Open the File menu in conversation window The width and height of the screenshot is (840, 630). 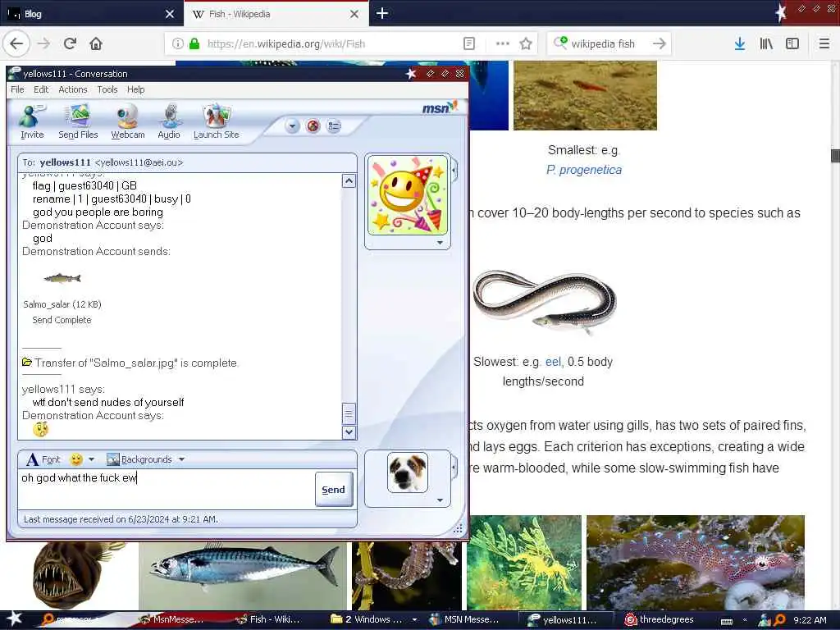point(17,89)
